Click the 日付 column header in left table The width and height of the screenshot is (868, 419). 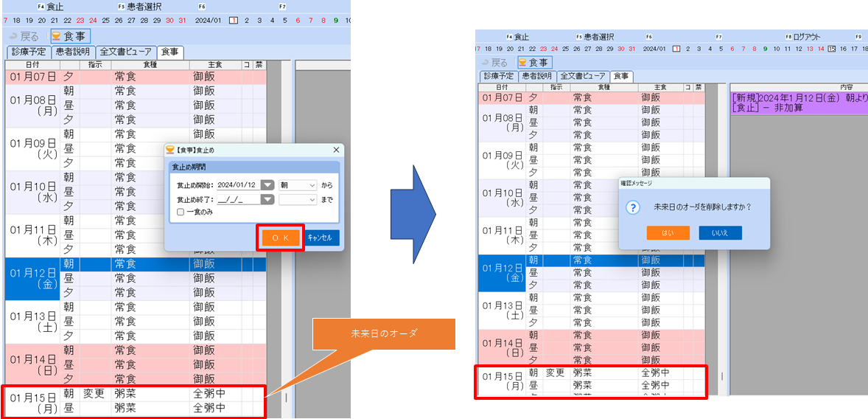click(x=32, y=65)
